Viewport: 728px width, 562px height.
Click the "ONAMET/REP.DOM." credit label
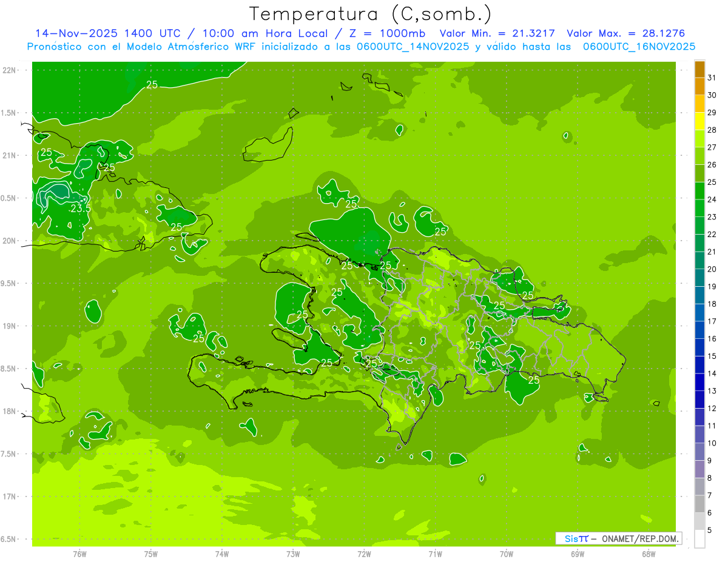640,538
